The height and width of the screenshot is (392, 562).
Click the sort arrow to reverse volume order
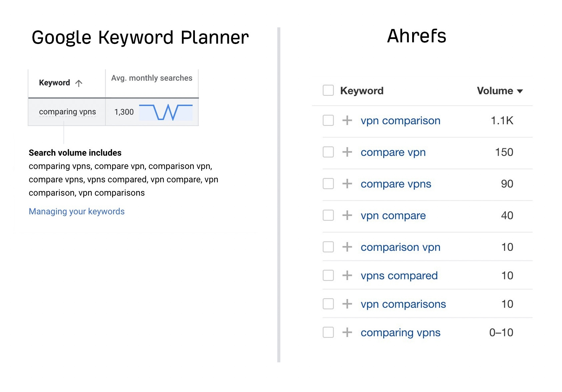tap(520, 91)
